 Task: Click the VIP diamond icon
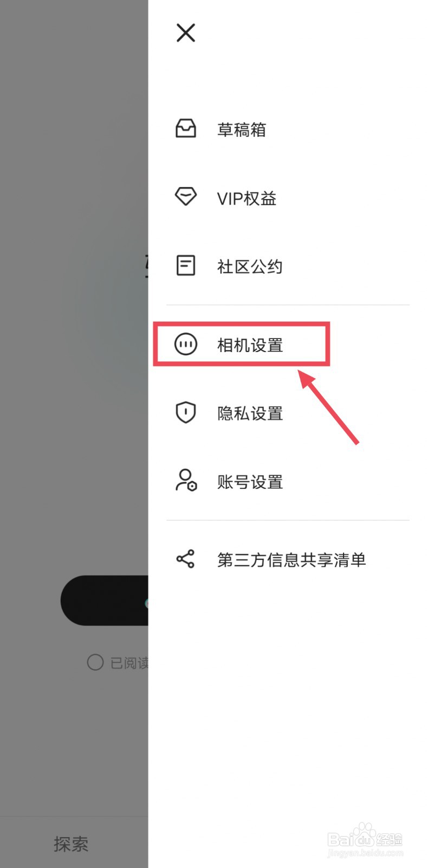(185, 196)
